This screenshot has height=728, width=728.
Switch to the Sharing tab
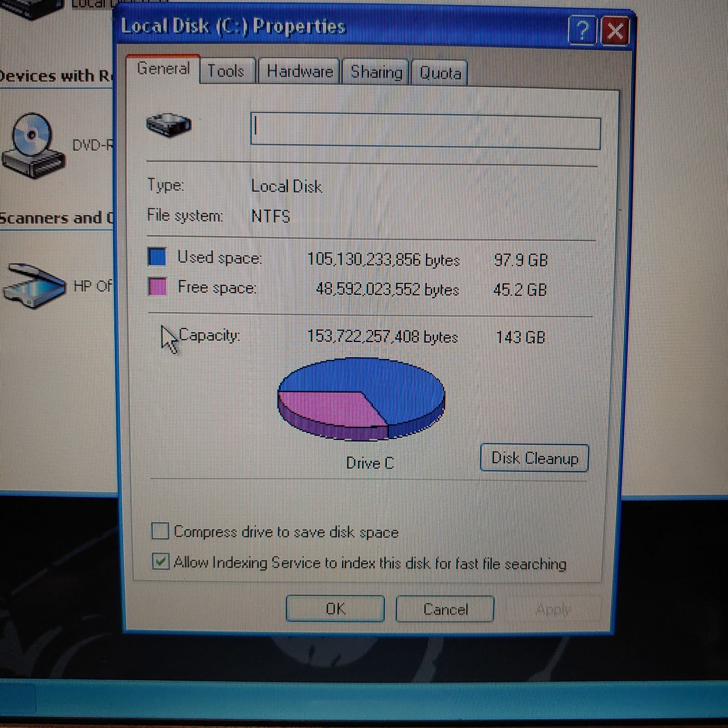pyautogui.click(x=376, y=73)
